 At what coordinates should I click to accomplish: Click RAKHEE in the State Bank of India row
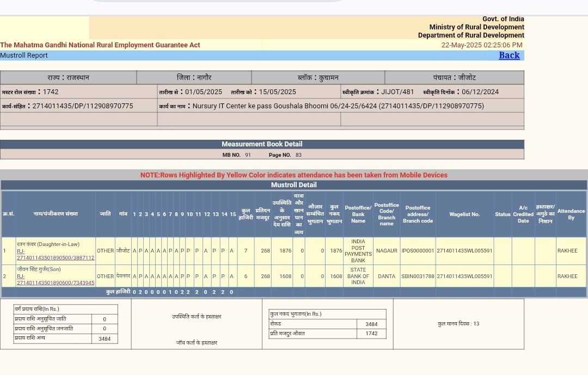point(567,276)
